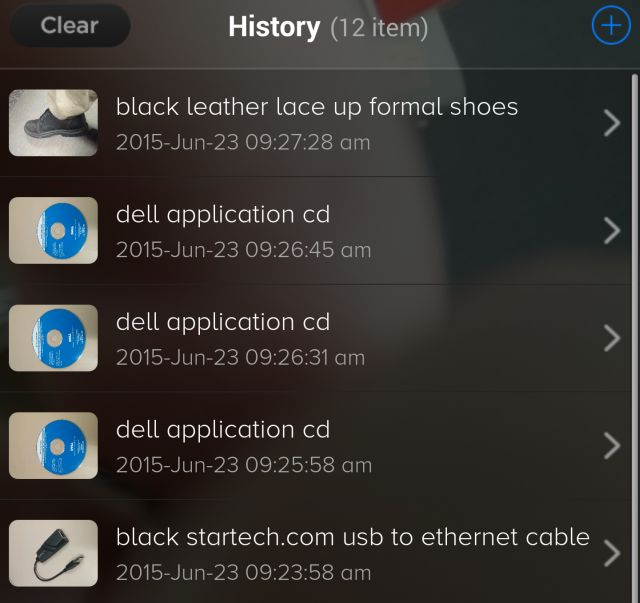The height and width of the screenshot is (603, 640).
Task: Tap the CD thumbnail for the 09:26:31 entry
Action: (53, 338)
